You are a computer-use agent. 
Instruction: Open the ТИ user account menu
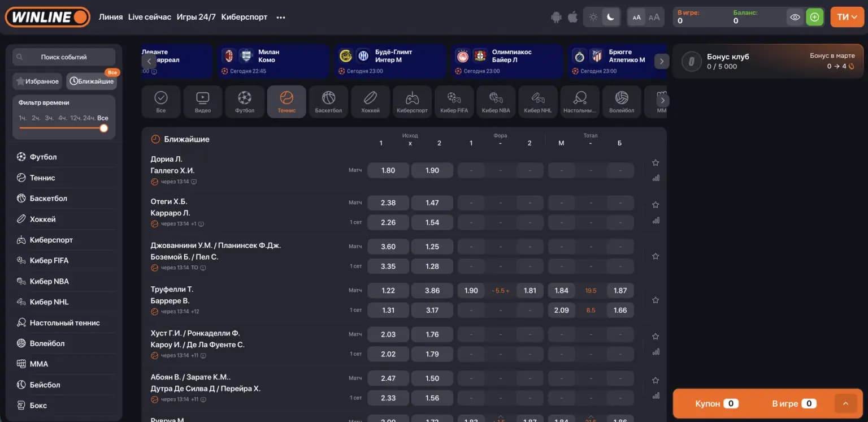pyautogui.click(x=847, y=17)
